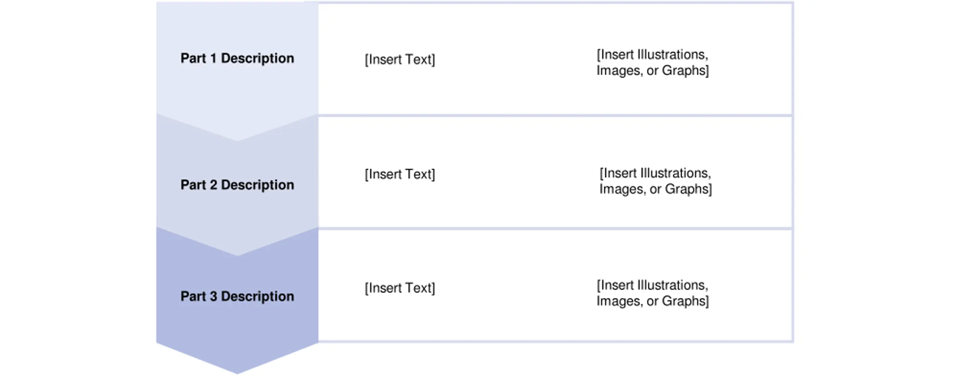Click the right-hand border of the Part 2 content box
Image resolution: width=980 pixels, height=377 pixels.
[x=792, y=172]
